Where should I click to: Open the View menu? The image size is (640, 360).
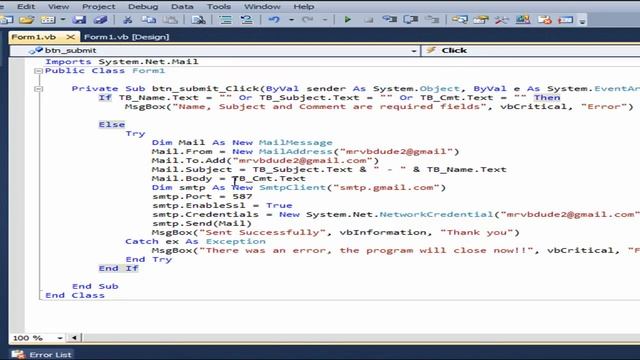tap(58, 7)
